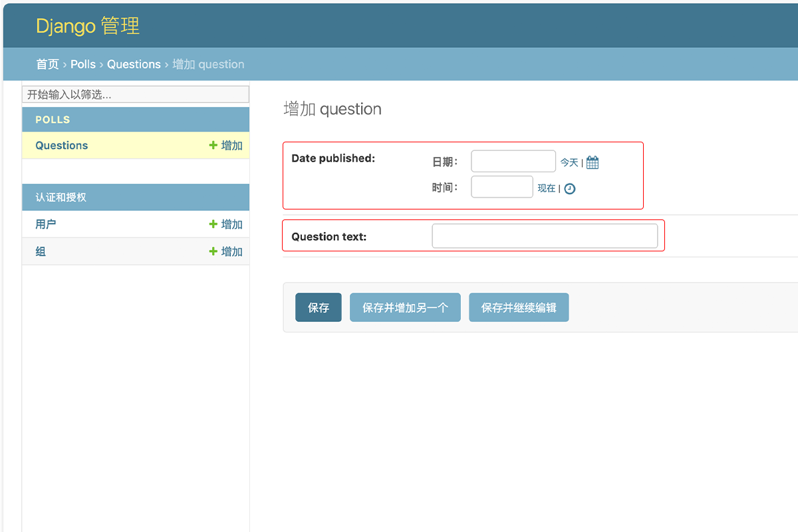Click the Date published label

[333, 158]
